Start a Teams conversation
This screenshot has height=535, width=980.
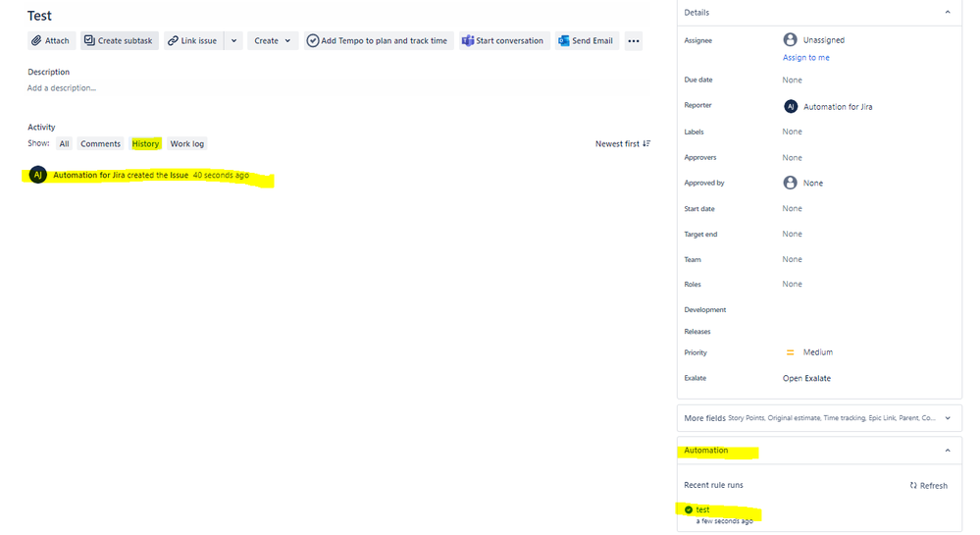coord(504,40)
